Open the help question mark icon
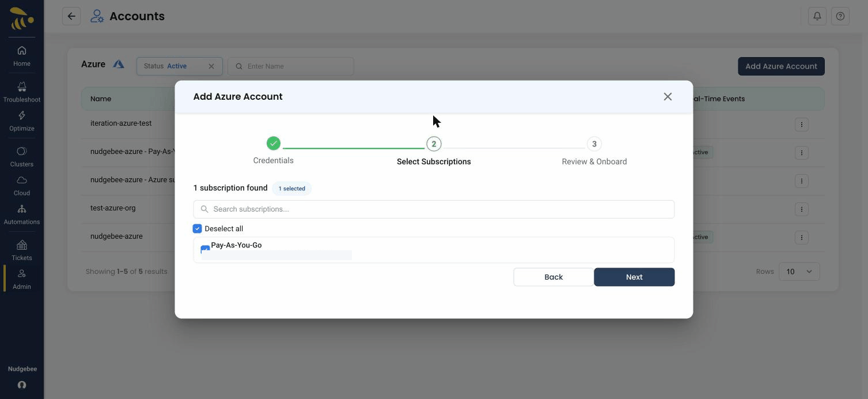 (x=840, y=16)
